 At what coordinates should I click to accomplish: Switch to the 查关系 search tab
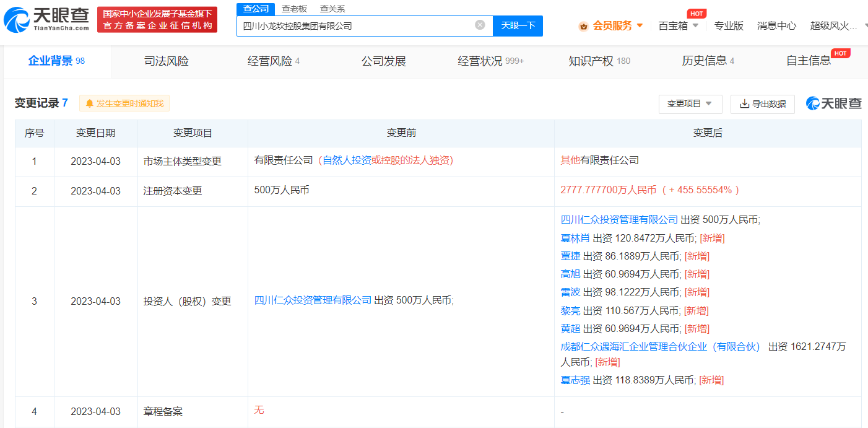[x=332, y=9]
